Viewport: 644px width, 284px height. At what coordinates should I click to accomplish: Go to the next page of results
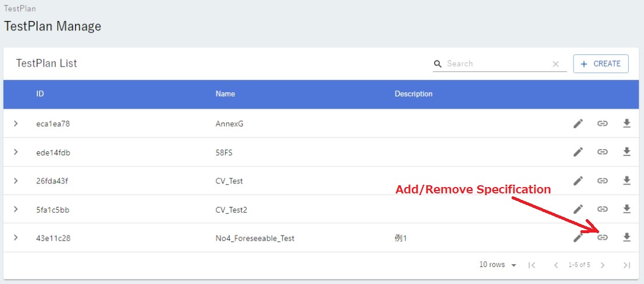(x=603, y=265)
